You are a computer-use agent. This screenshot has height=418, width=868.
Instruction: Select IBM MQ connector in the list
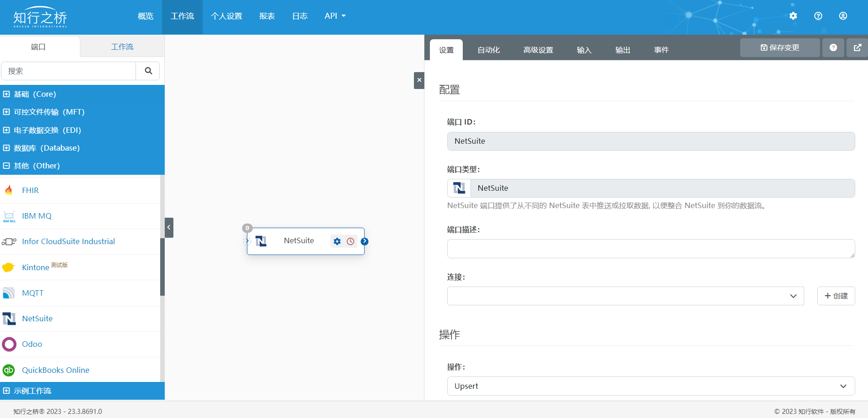pyautogui.click(x=80, y=216)
